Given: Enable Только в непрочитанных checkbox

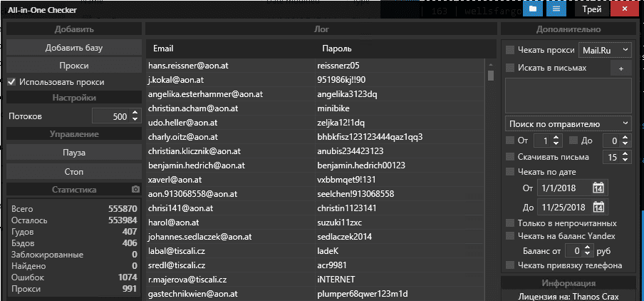Looking at the screenshot, I should coord(510,223).
